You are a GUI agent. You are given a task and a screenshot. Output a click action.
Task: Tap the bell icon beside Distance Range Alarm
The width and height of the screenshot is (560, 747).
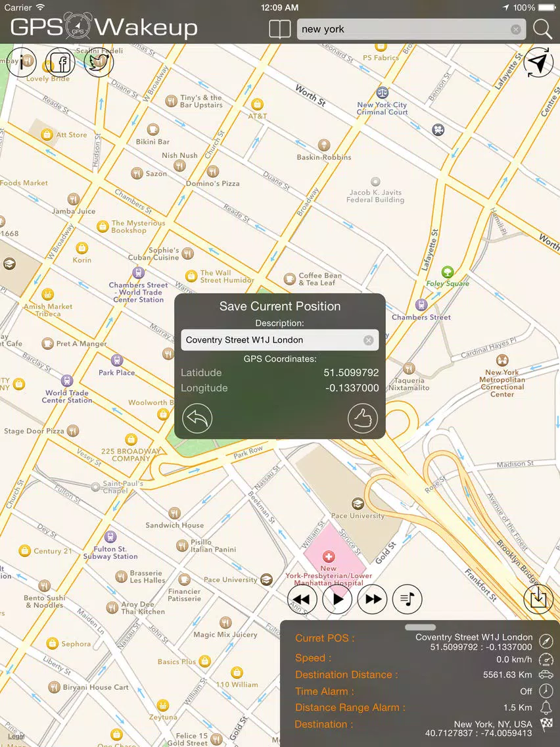tap(546, 708)
